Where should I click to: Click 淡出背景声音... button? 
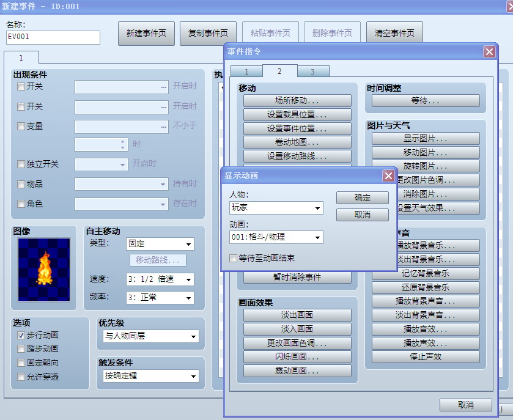[426, 315]
